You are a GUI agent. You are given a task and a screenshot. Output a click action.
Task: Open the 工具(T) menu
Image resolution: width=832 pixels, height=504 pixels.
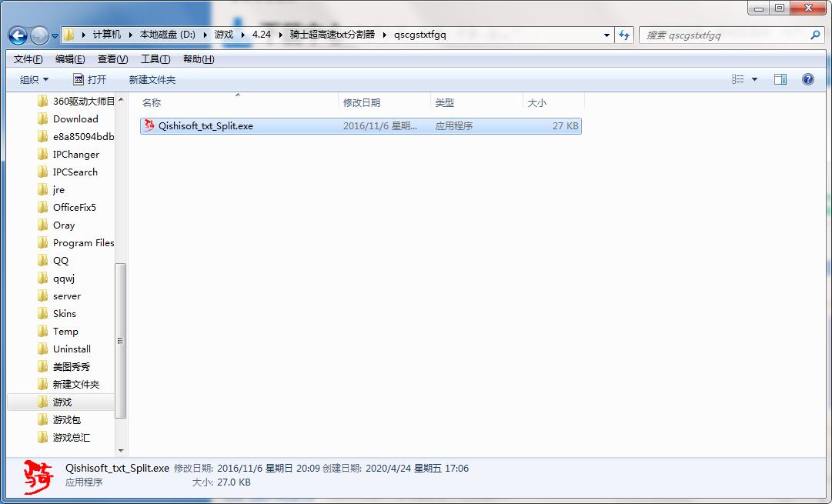(155, 59)
